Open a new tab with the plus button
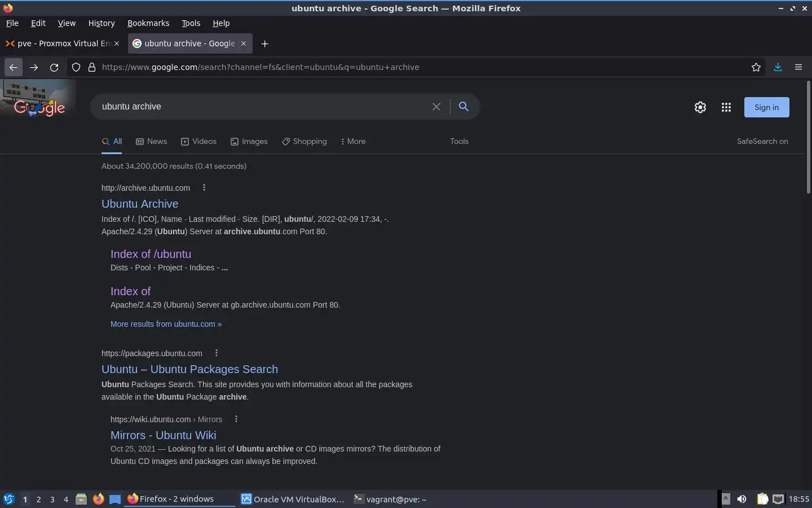 pyautogui.click(x=264, y=43)
